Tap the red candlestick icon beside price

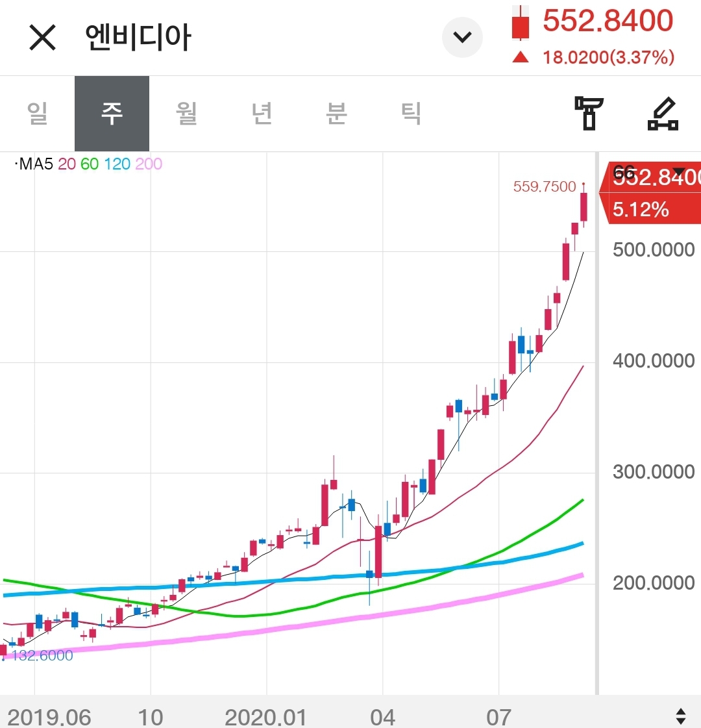click(x=521, y=23)
